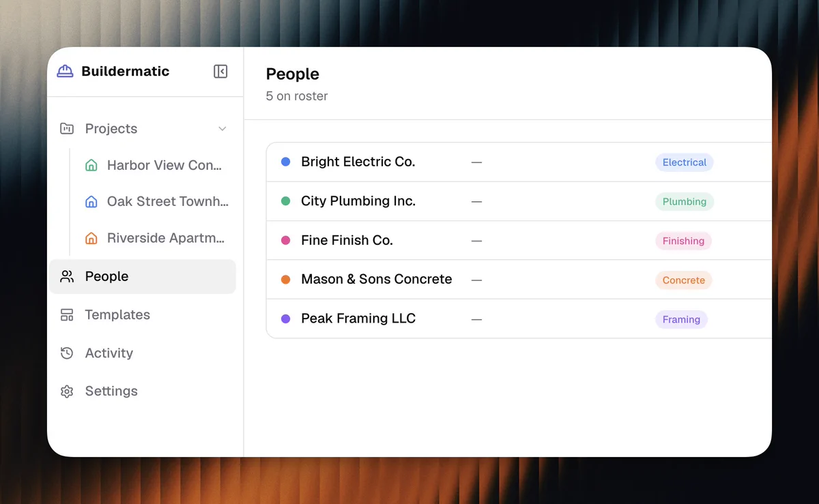819x504 pixels.
Task: Click the People page heading
Action: pyautogui.click(x=293, y=74)
